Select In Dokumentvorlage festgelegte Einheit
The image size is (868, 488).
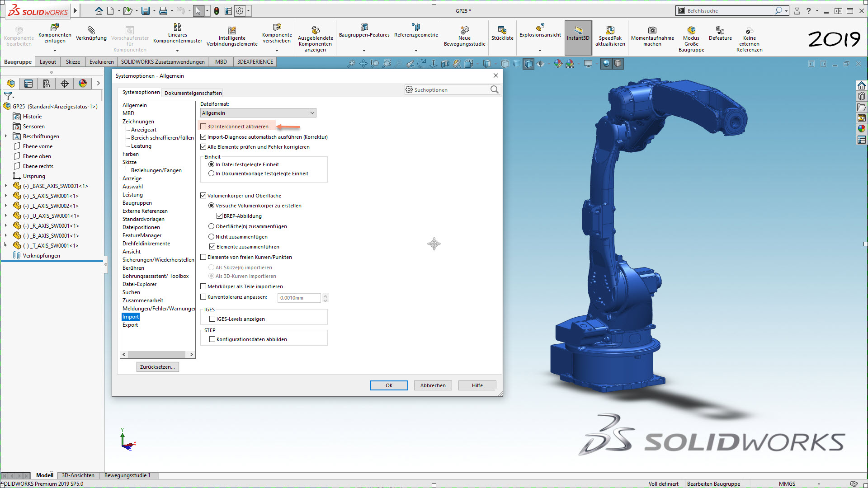211,174
